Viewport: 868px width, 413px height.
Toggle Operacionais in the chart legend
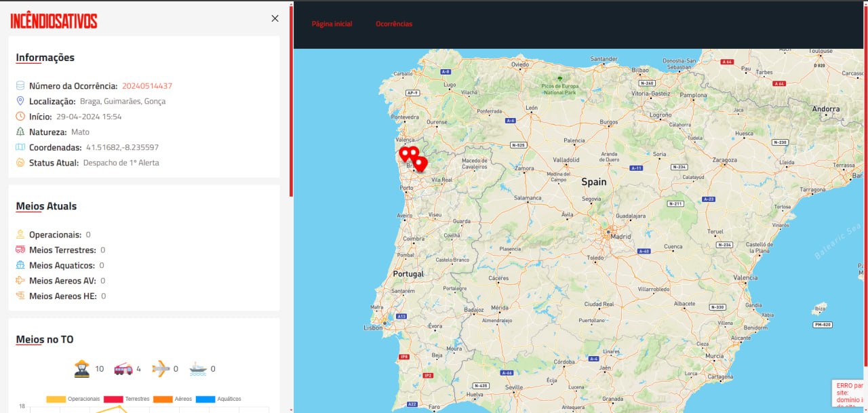83,399
